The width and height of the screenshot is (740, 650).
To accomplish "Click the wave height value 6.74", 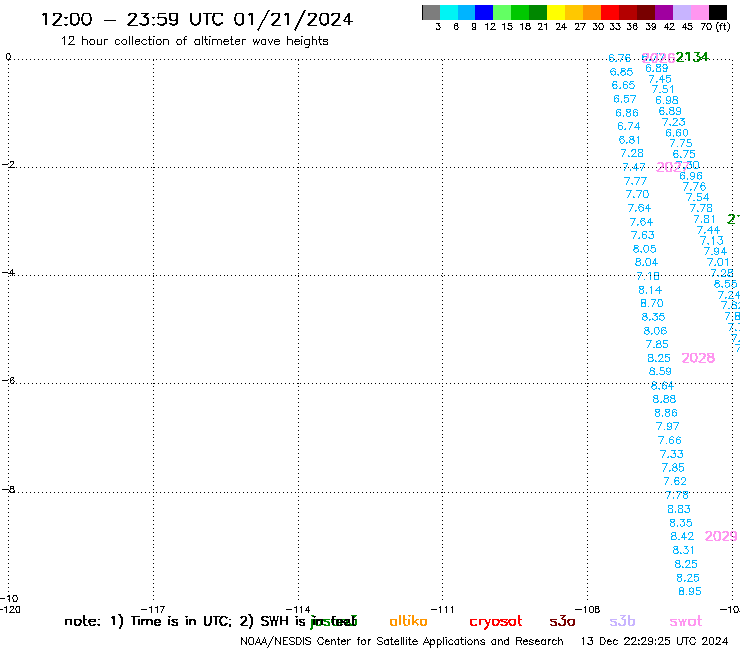I will pyautogui.click(x=629, y=127).
